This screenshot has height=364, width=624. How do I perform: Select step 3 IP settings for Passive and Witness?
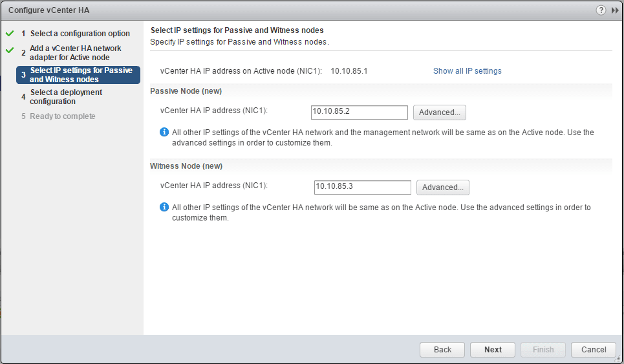point(81,75)
